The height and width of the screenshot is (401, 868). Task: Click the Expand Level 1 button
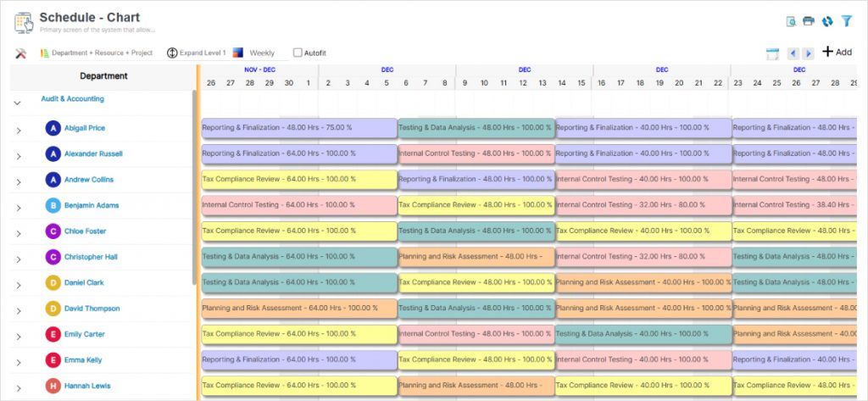coord(196,53)
